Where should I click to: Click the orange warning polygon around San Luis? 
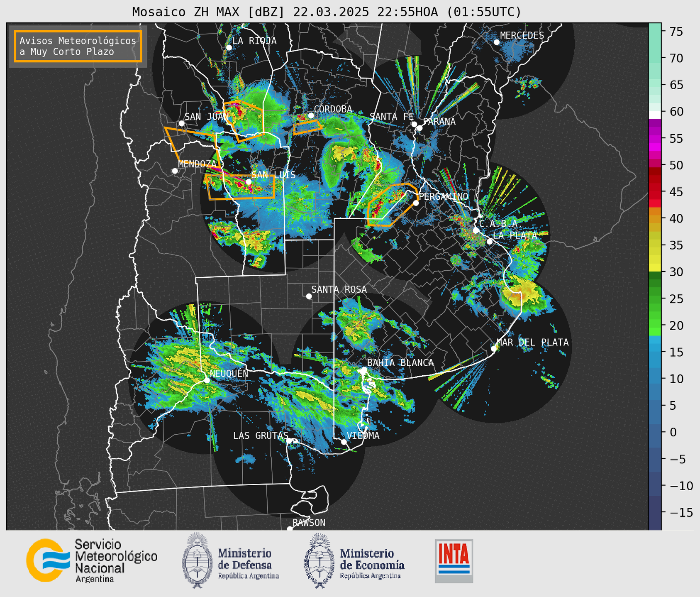(x=240, y=187)
